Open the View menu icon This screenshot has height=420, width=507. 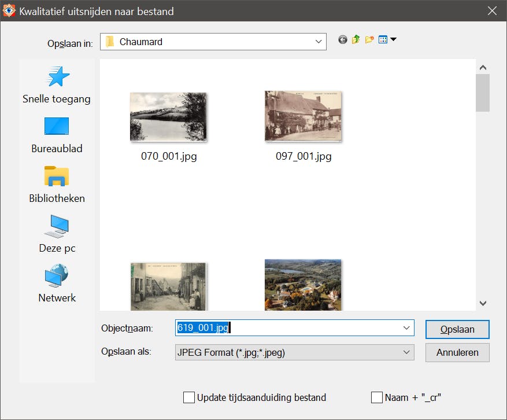(383, 40)
